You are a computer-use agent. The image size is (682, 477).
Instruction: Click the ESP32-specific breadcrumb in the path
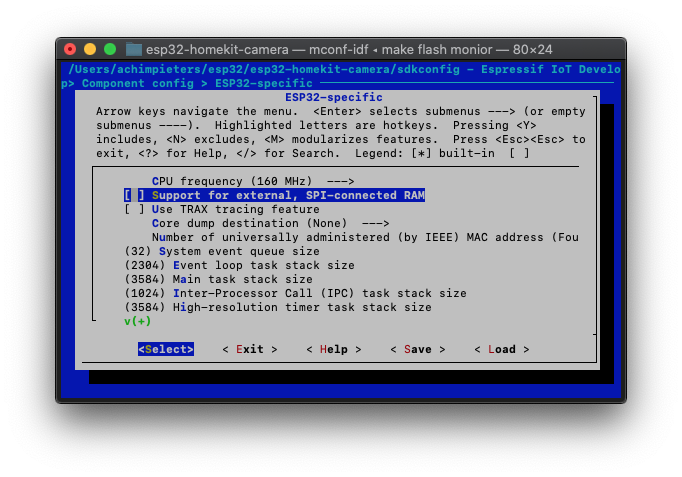[x=264, y=83]
